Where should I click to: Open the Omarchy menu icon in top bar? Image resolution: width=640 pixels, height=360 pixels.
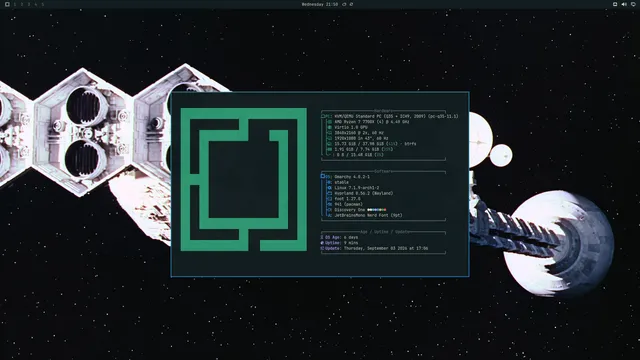7,4
